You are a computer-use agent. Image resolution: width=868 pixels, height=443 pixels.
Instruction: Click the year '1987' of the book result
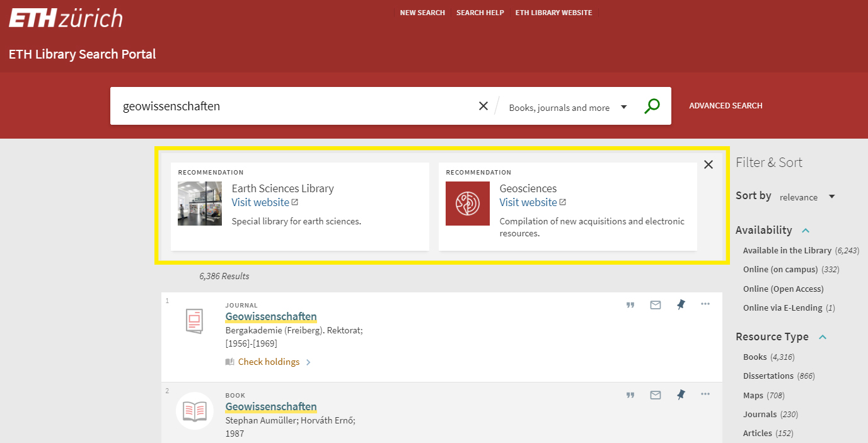click(x=234, y=434)
